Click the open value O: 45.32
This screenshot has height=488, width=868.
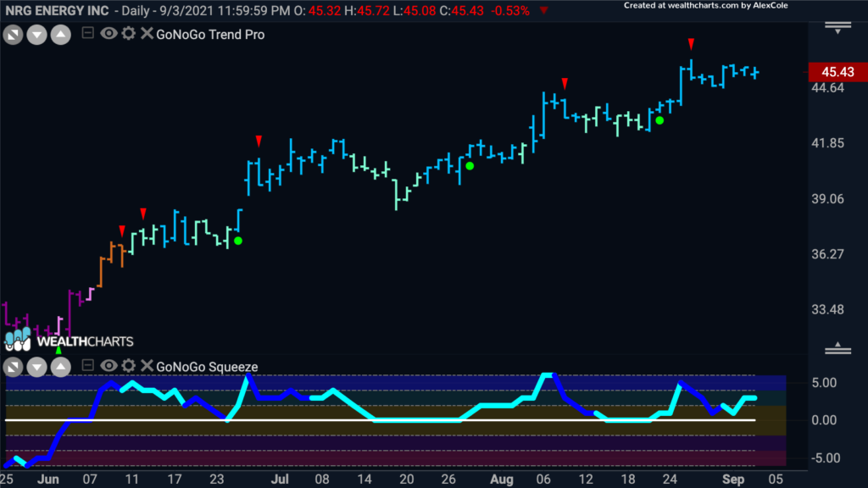point(317,11)
